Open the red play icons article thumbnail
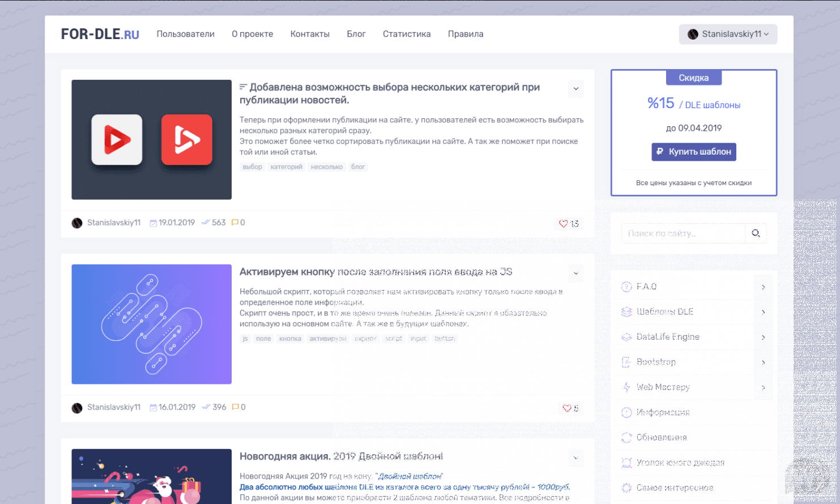The width and height of the screenshot is (840, 504). pos(151,139)
